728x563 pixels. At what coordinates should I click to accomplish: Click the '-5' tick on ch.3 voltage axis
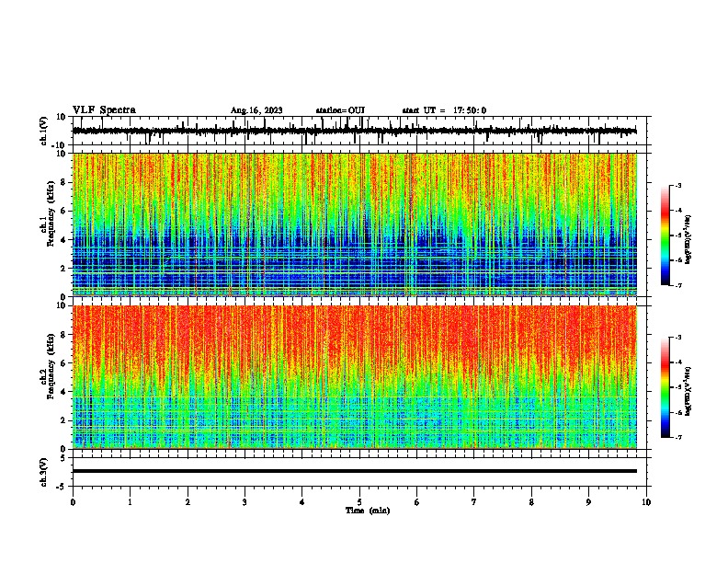[x=62, y=487]
